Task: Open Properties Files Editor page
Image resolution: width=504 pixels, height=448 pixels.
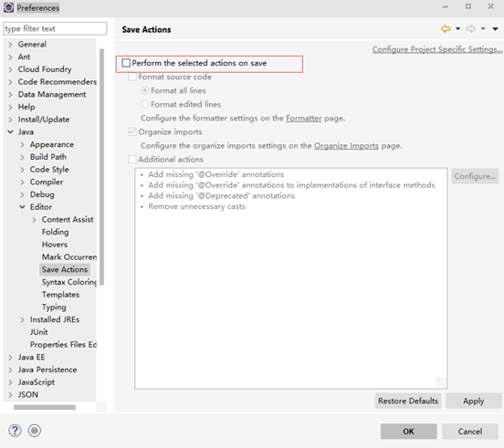Action: tap(63, 345)
